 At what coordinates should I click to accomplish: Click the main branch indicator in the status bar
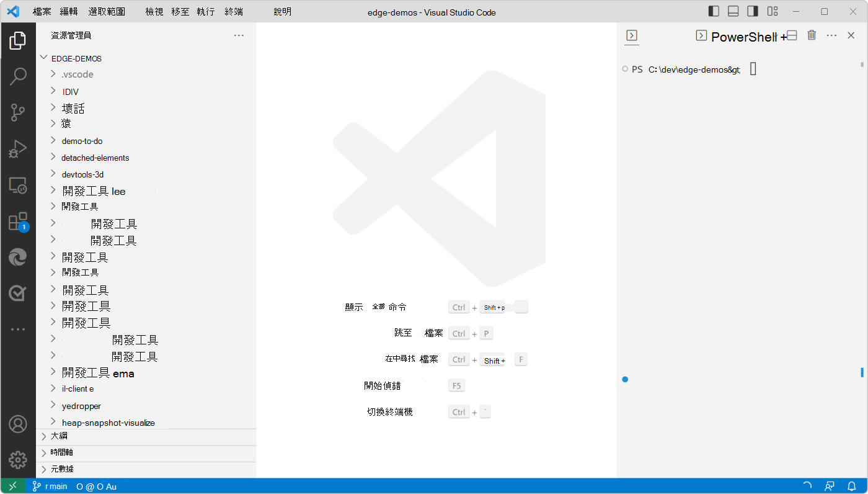pos(48,486)
